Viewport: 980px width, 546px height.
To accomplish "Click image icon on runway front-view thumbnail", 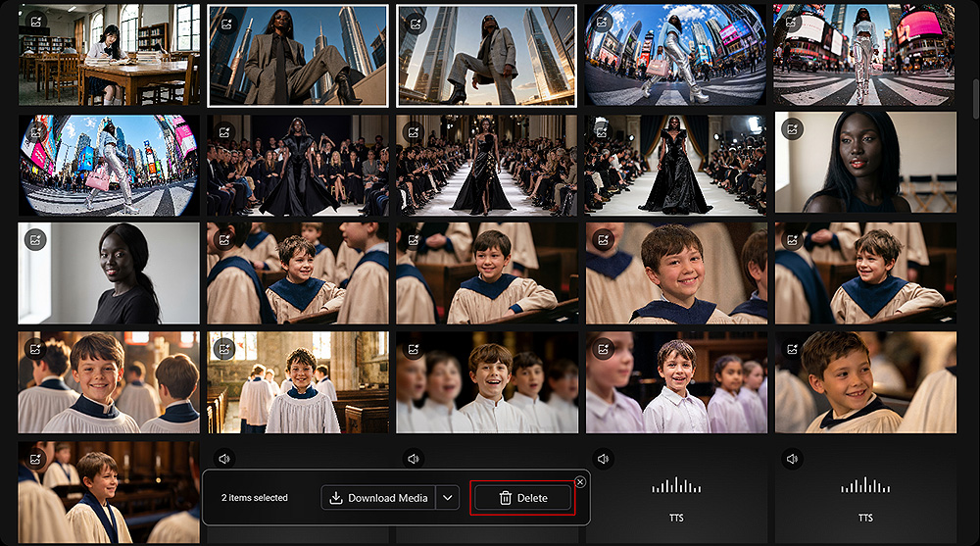I will (413, 132).
